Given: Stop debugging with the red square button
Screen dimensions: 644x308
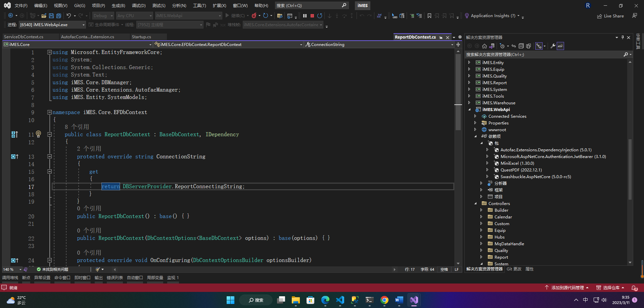Looking at the screenshot, I should pyautogui.click(x=312, y=16).
